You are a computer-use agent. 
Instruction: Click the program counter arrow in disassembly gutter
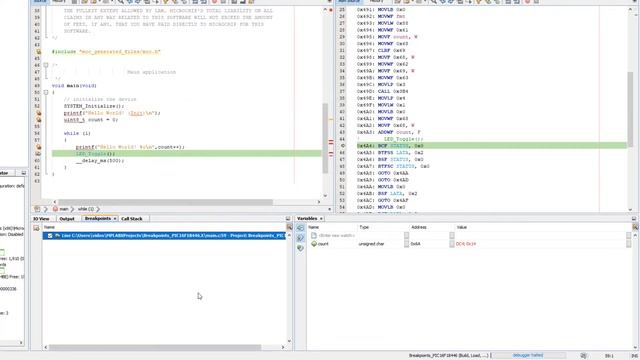tap(342, 146)
